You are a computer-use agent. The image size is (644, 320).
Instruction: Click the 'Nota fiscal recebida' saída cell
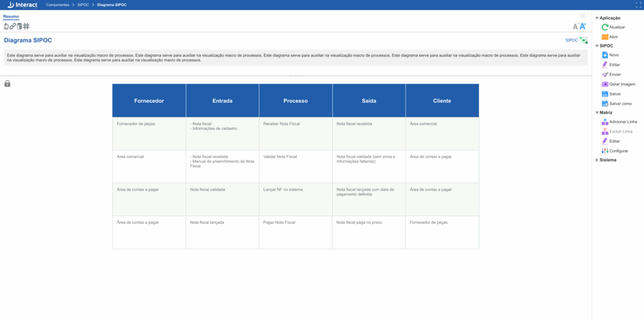coord(369,134)
